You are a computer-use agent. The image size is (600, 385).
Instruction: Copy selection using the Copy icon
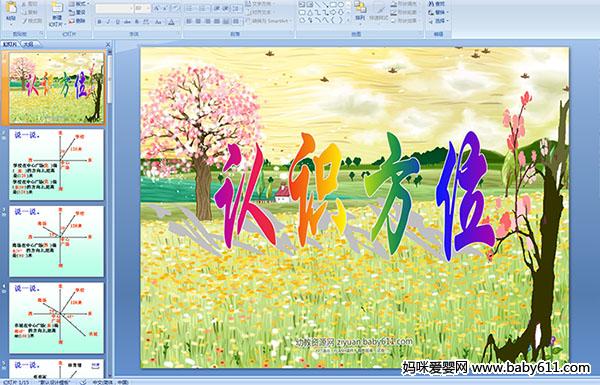(x=30, y=13)
